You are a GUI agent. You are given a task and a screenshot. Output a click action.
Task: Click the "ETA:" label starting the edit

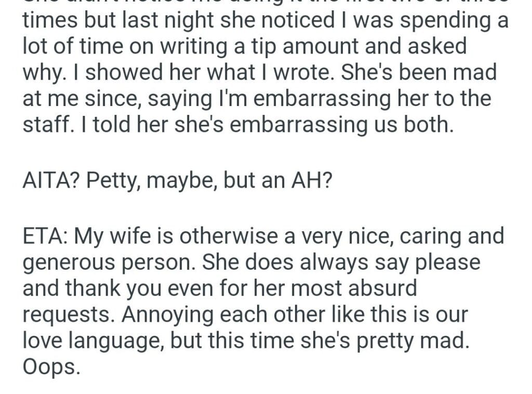click(x=45, y=236)
